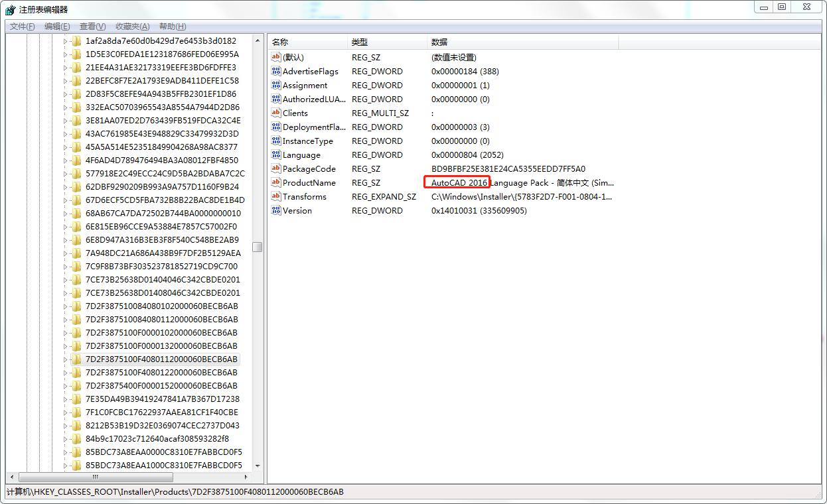
Task: Expand key 7C9F8B73BF303523781852719CD9C700 with its arrow
Action: pyautogui.click(x=66, y=267)
